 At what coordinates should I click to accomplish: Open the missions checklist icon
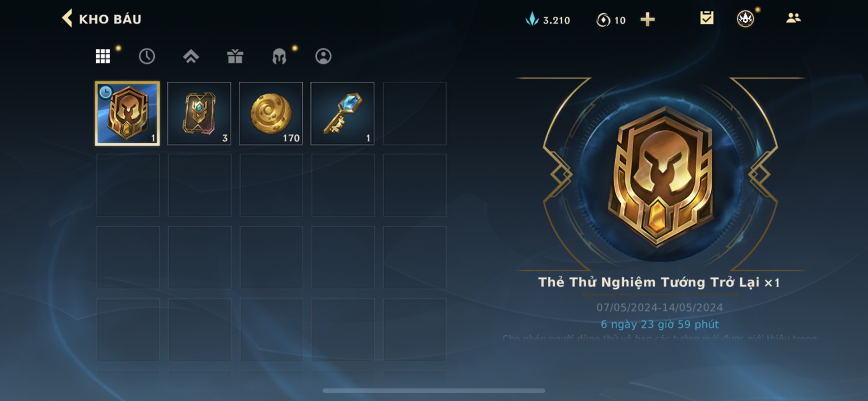point(707,18)
